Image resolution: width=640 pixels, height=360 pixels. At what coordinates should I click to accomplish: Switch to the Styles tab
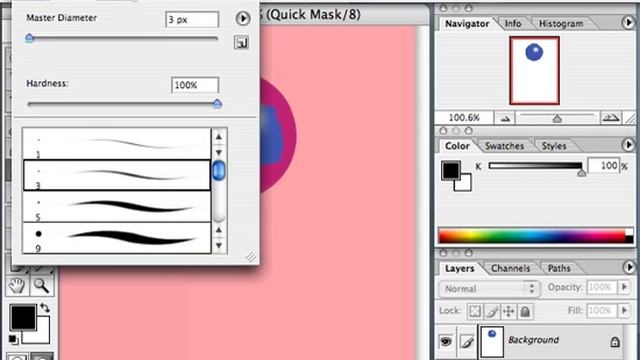click(x=553, y=146)
